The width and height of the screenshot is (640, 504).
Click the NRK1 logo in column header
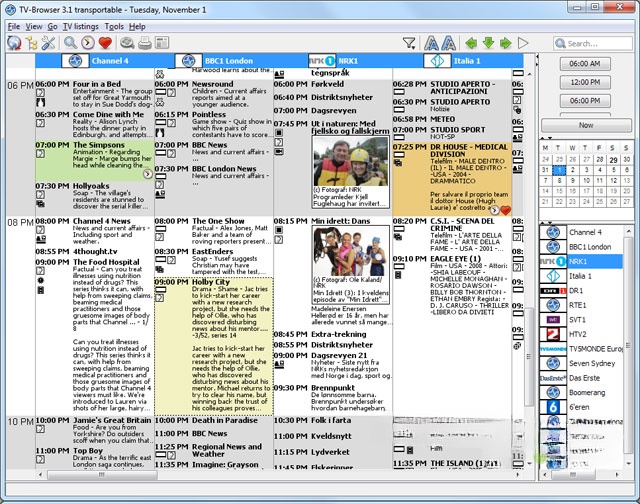point(322,61)
